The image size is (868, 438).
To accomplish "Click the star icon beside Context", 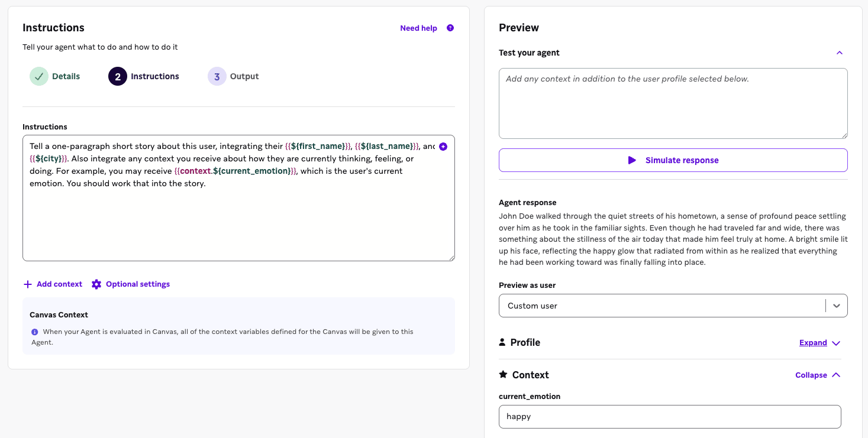I will pos(502,375).
